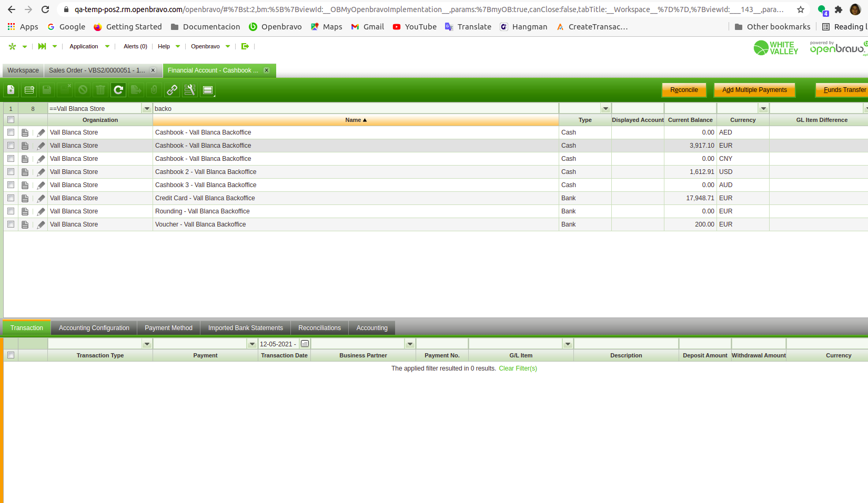Click the Refresh toolbar icon
Viewport: 868px width, 503px height.
tap(118, 90)
